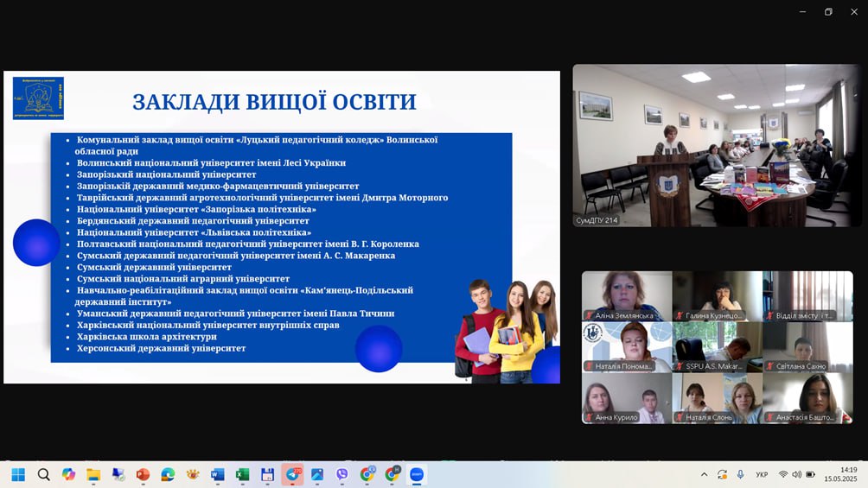Click the Уманський державний педагогічний університет line
868x488 pixels.
(x=235, y=314)
